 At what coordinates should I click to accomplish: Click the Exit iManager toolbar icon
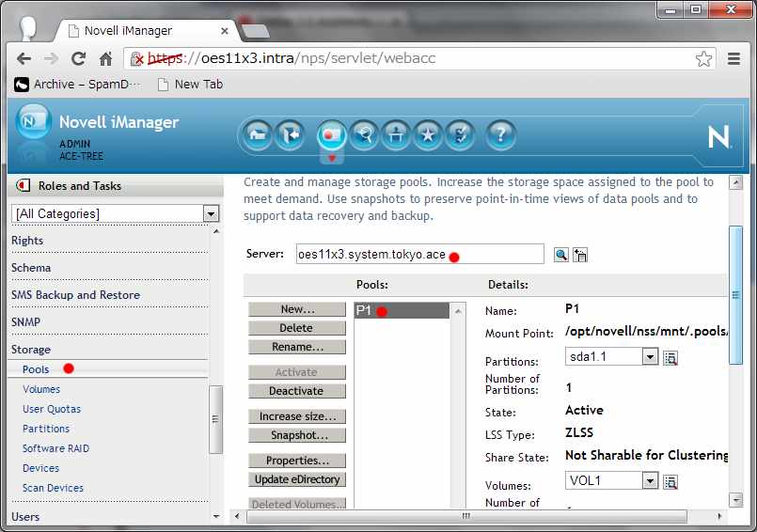click(x=290, y=134)
